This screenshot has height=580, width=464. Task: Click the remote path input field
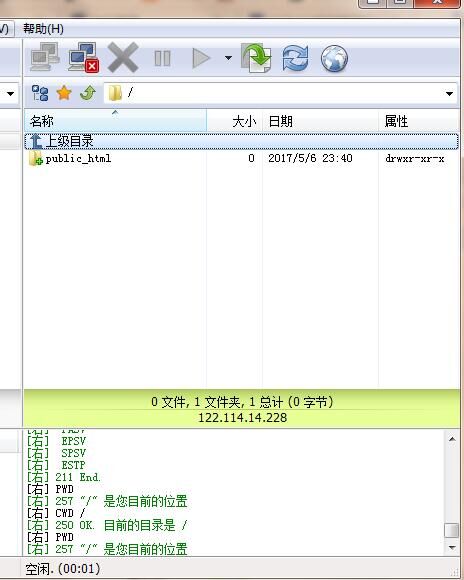point(275,93)
